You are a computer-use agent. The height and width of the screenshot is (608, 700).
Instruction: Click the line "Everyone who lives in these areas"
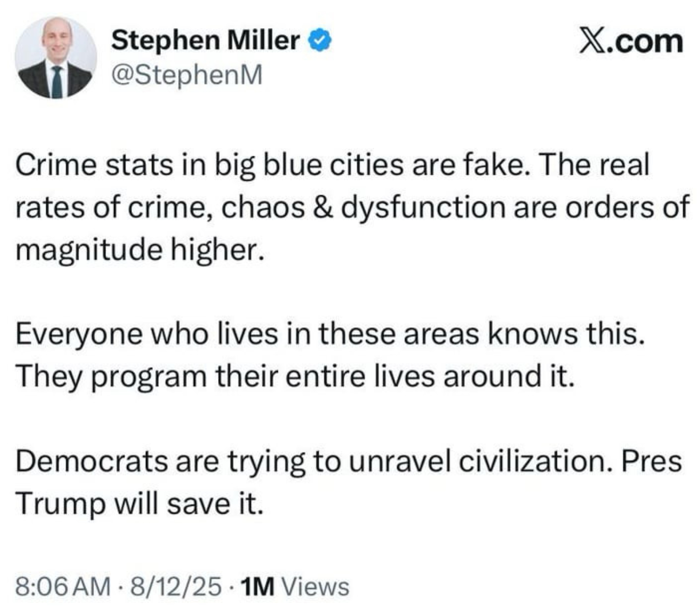click(x=330, y=334)
